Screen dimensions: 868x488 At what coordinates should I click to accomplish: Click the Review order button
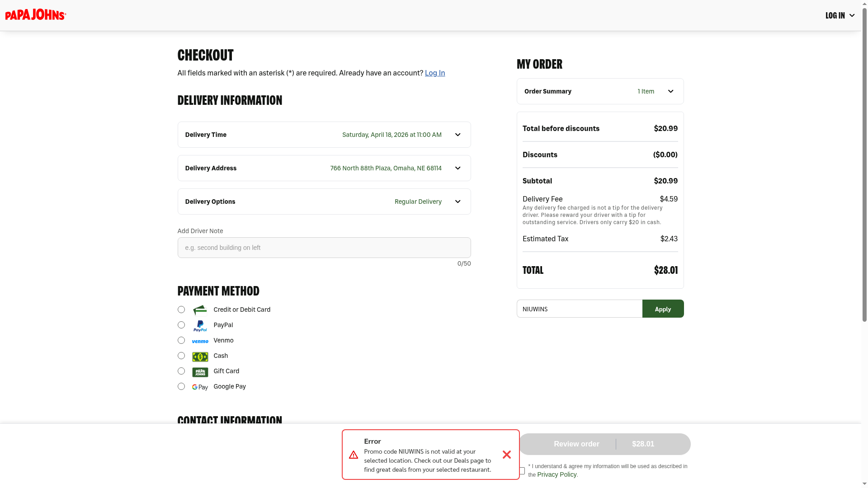(x=605, y=444)
